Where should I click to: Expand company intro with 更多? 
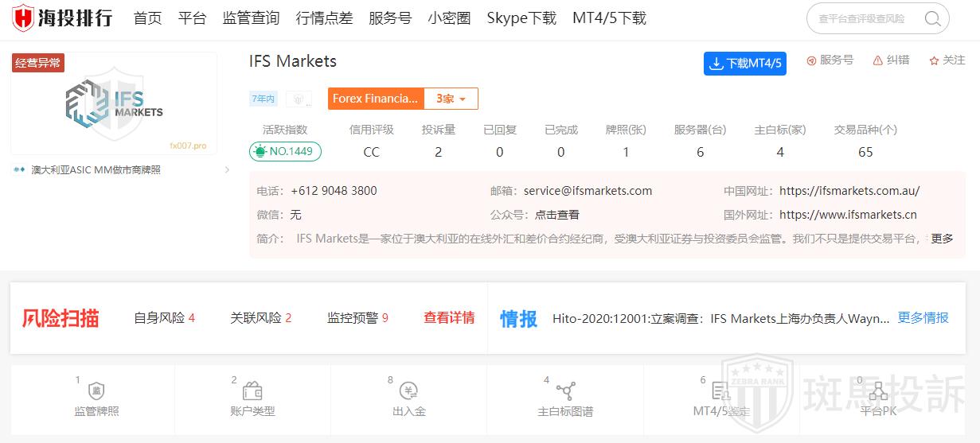click(x=942, y=239)
